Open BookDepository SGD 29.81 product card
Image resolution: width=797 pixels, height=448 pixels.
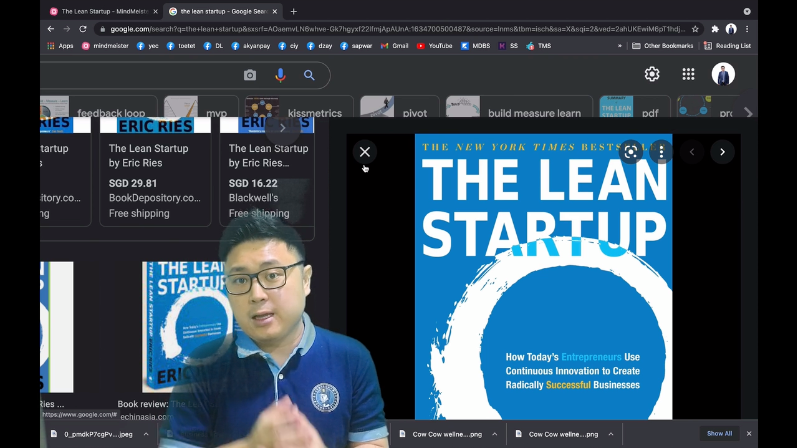click(155, 172)
